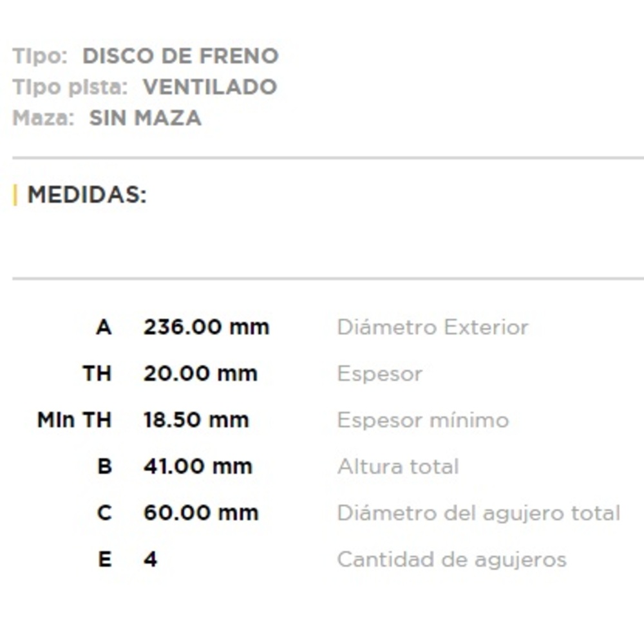
Task: Click the Espesor mínimo description
Action: [422, 420]
